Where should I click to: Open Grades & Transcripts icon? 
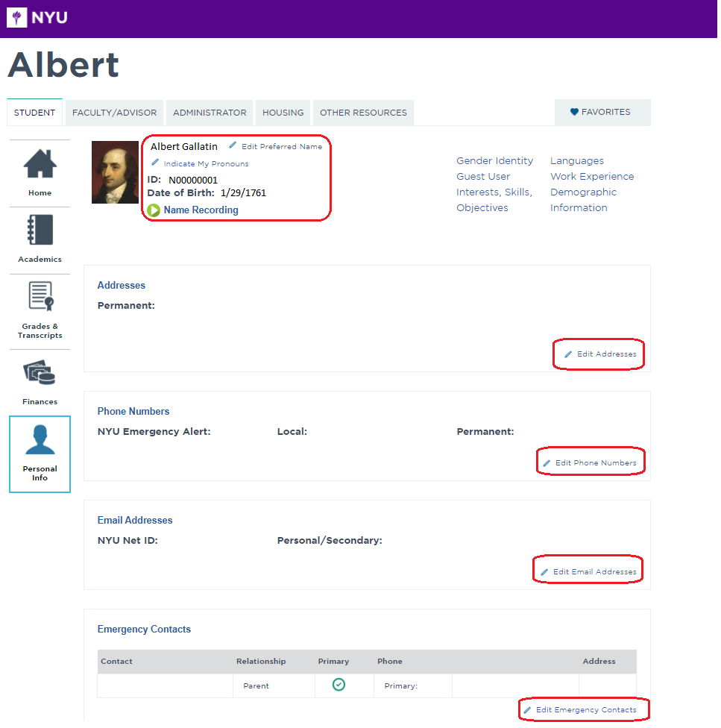[x=40, y=296]
